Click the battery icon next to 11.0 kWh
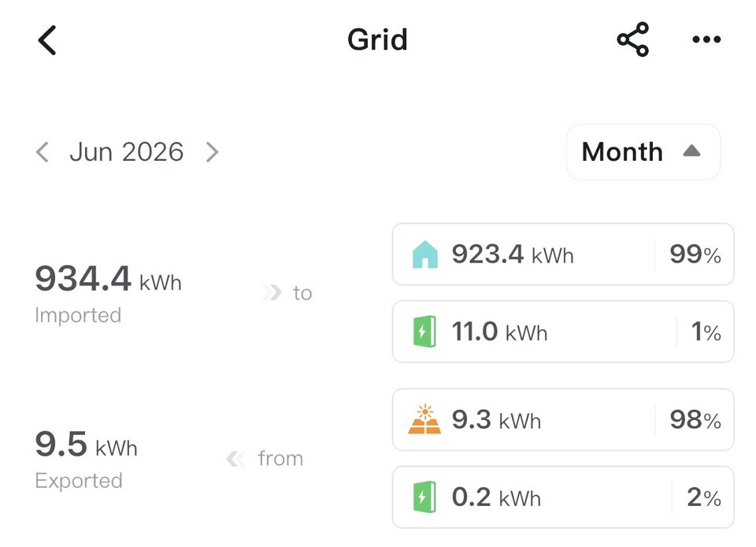Image resolution: width=756 pixels, height=547 pixels. 424,331
